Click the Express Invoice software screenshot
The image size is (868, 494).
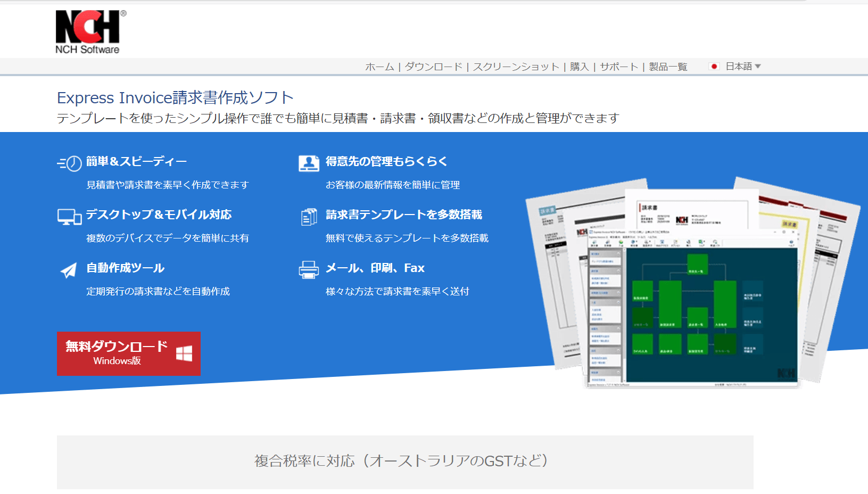coord(693,282)
